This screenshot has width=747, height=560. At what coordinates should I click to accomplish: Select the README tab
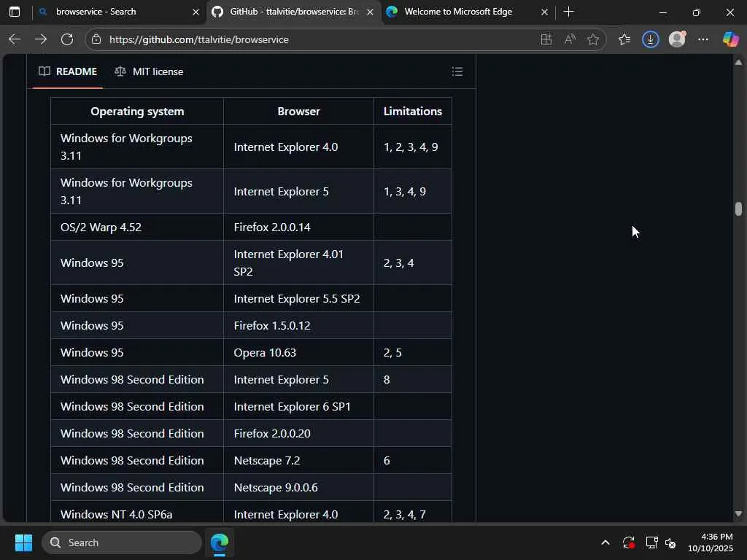click(68, 71)
